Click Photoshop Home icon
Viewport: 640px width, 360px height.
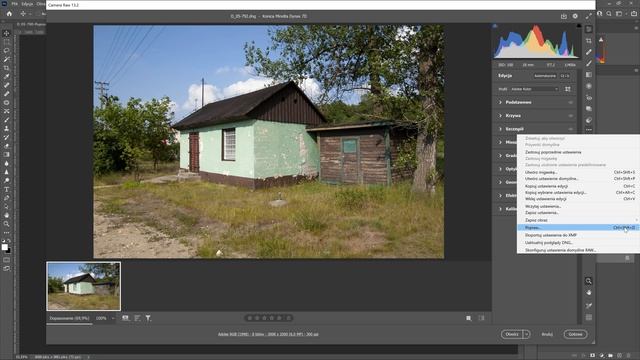point(9,13)
